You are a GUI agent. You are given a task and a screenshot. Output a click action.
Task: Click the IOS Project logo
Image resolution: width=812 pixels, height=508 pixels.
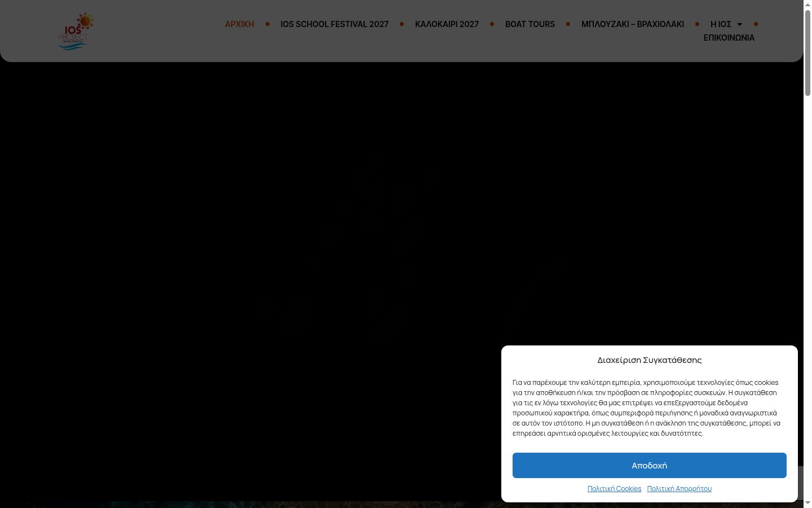[76, 31]
